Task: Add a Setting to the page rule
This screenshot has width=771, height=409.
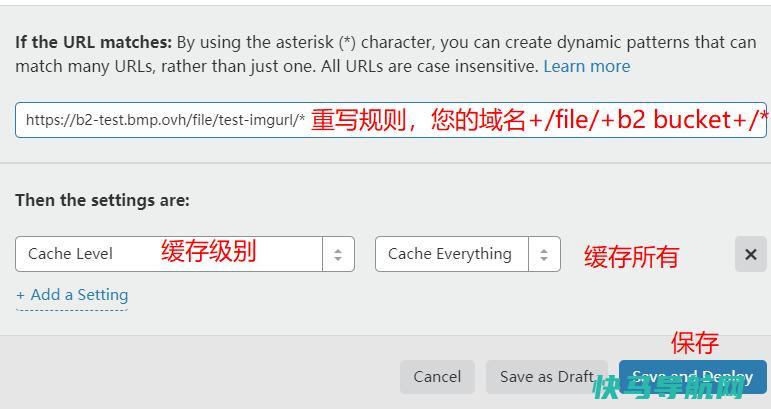Action: click(x=72, y=295)
